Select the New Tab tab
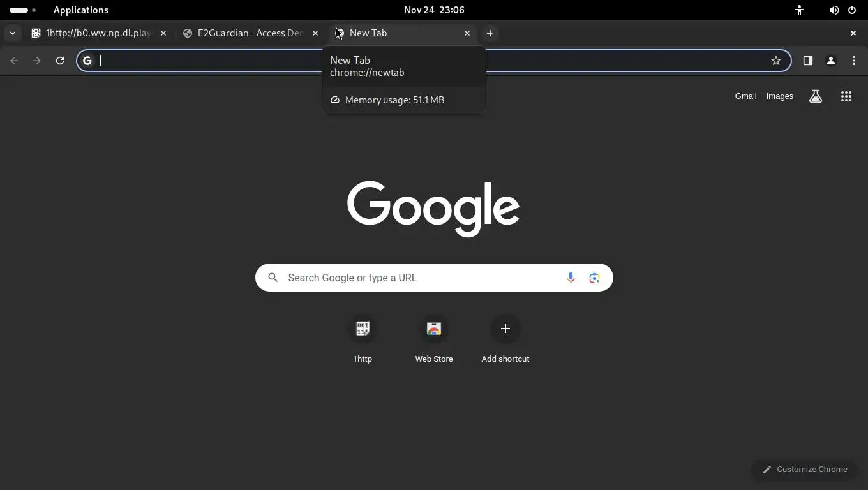This screenshot has height=490, width=868. tap(402, 33)
